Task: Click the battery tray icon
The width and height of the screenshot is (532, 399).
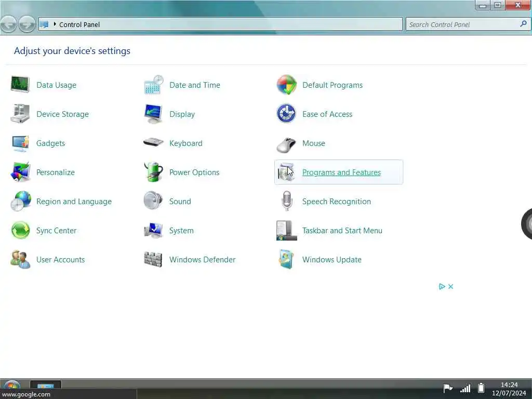Action: (481, 388)
